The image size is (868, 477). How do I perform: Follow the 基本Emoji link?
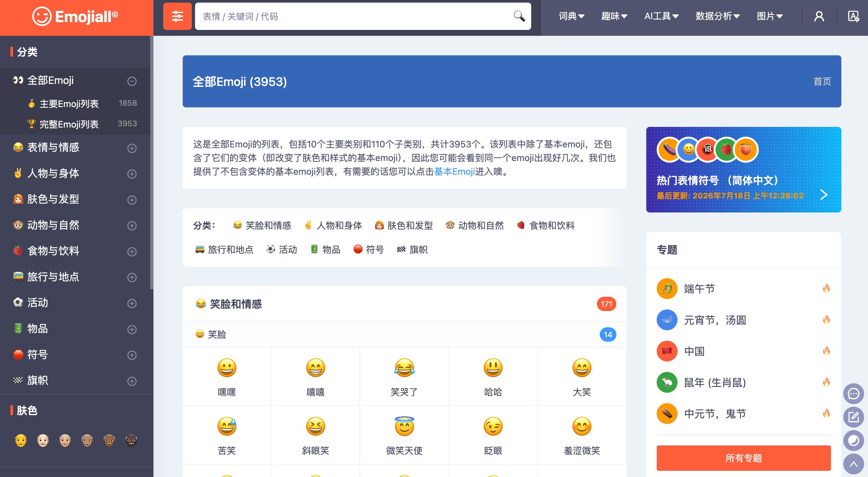click(x=454, y=172)
